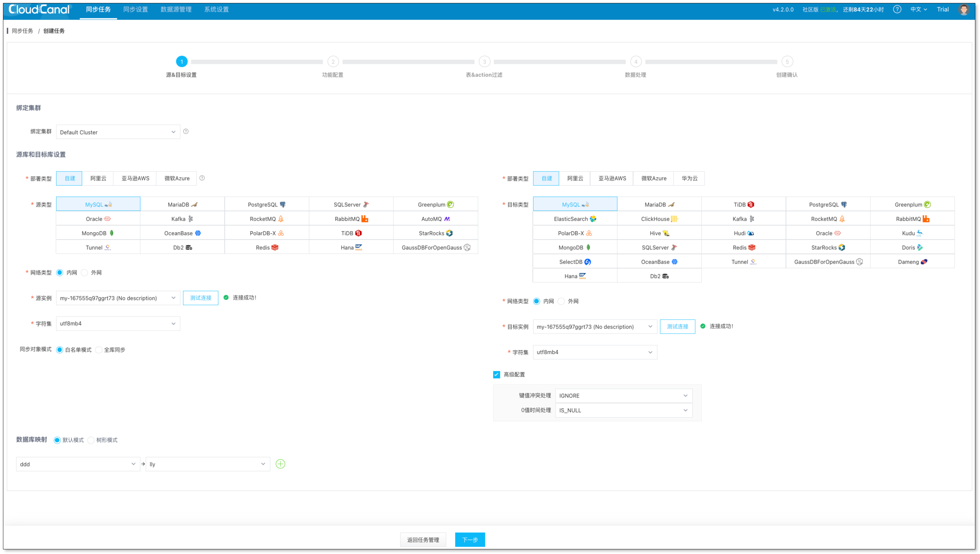This screenshot has width=980, height=554.
Task: Choose MongoDB as source type
Action: tap(98, 233)
